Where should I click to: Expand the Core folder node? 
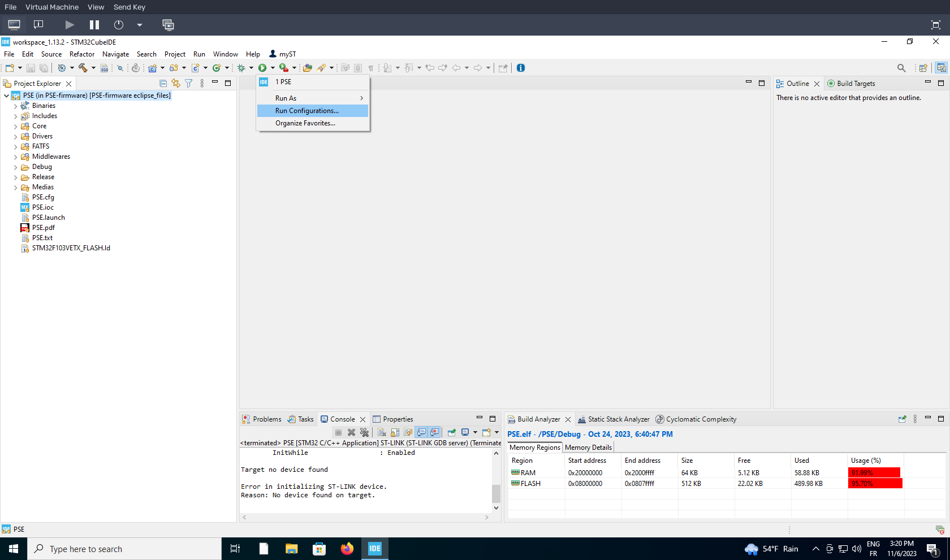coord(15,126)
